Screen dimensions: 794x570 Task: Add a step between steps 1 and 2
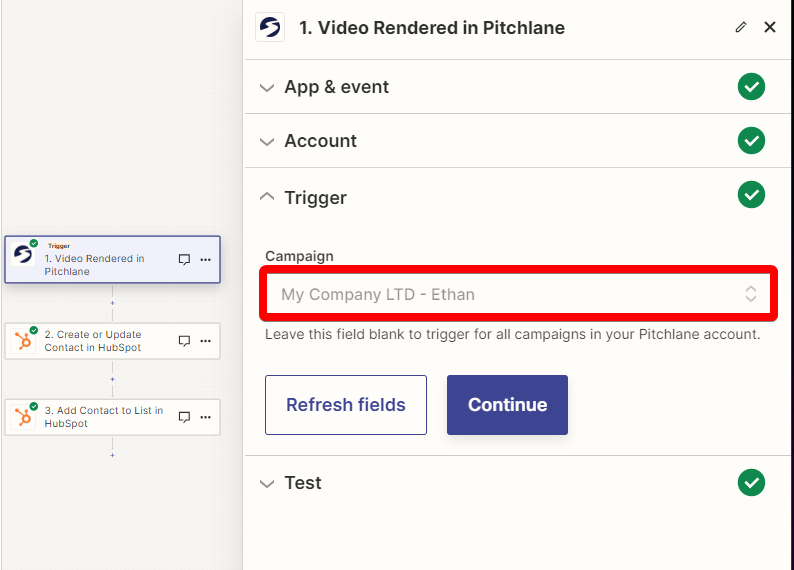tap(112, 303)
